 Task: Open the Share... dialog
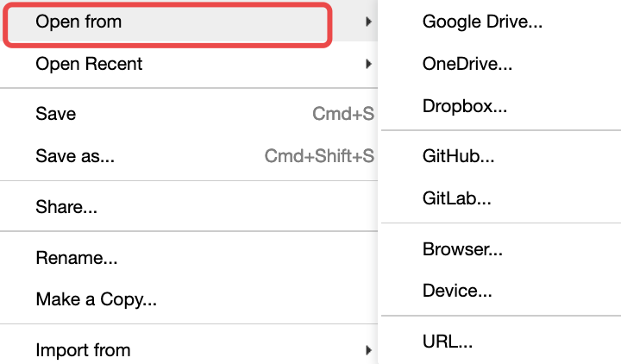pos(66,207)
